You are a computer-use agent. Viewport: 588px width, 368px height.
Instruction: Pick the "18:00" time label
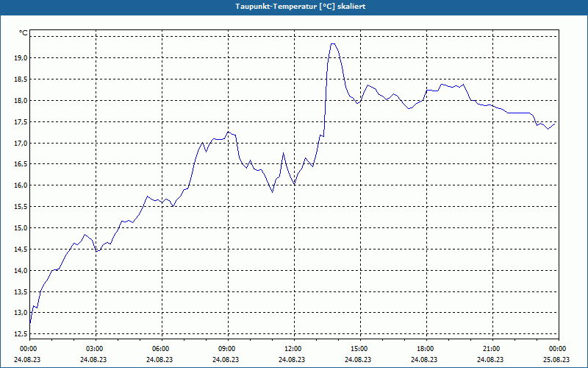426,349
